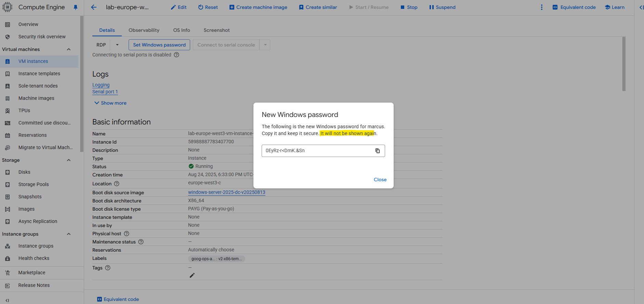Open windows-server-2025-dc-v20250813 image link
The image size is (644, 304).
tap(227, 192)
